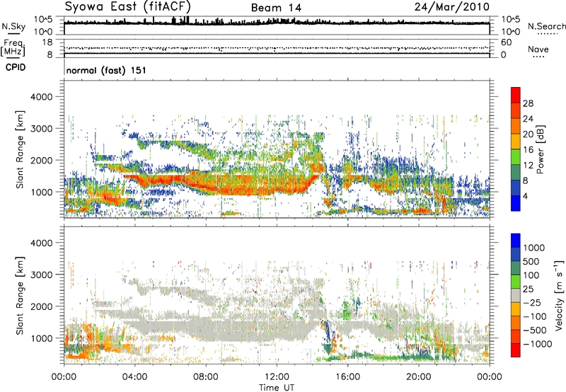This screenshot has width=566, height=392.
Task: Click the 'CPID' label
Action: point(16,67)
